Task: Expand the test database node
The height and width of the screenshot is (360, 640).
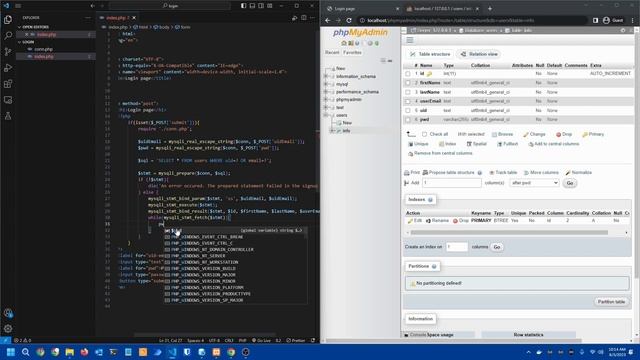Action: (x=326, y=107)
